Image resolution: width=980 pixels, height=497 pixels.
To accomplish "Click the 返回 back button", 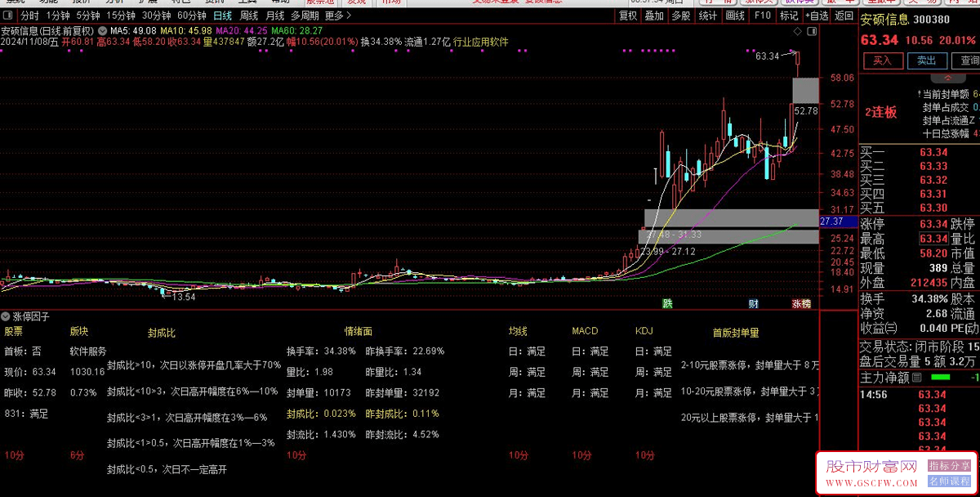I will coord(844,16).
